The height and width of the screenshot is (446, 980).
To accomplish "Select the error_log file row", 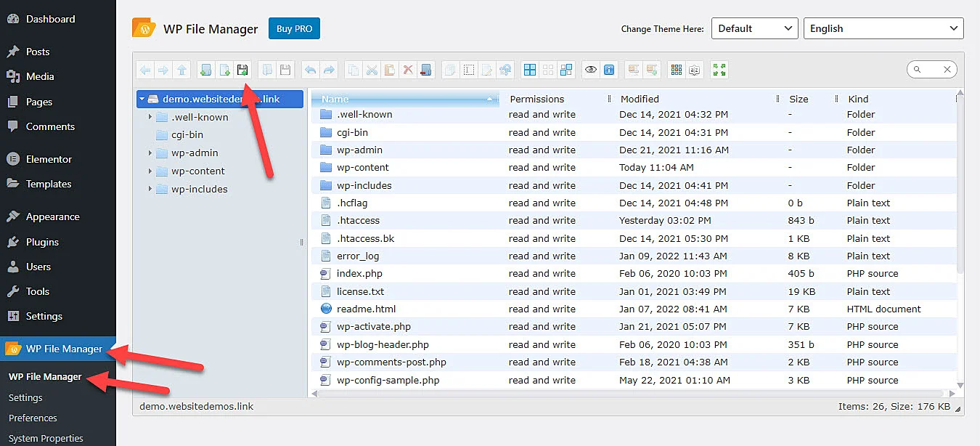I will tap(634, 256).
